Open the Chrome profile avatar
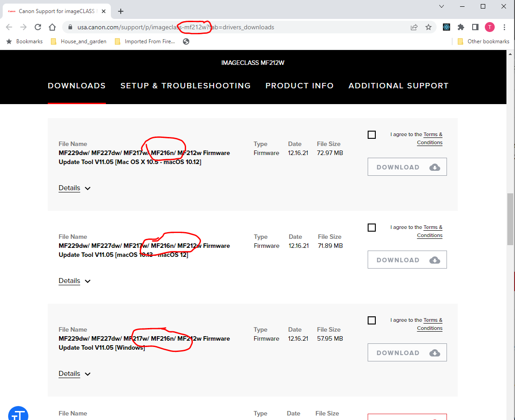This screenshot has height=420, width=515. (490, 27)
